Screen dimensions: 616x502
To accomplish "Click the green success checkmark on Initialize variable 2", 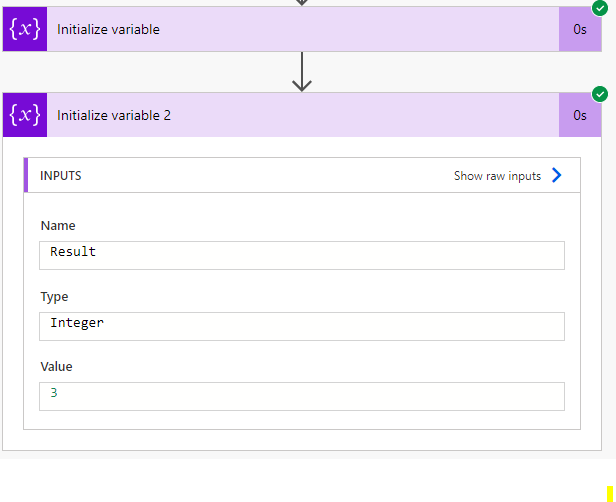I will pos(600,94).
